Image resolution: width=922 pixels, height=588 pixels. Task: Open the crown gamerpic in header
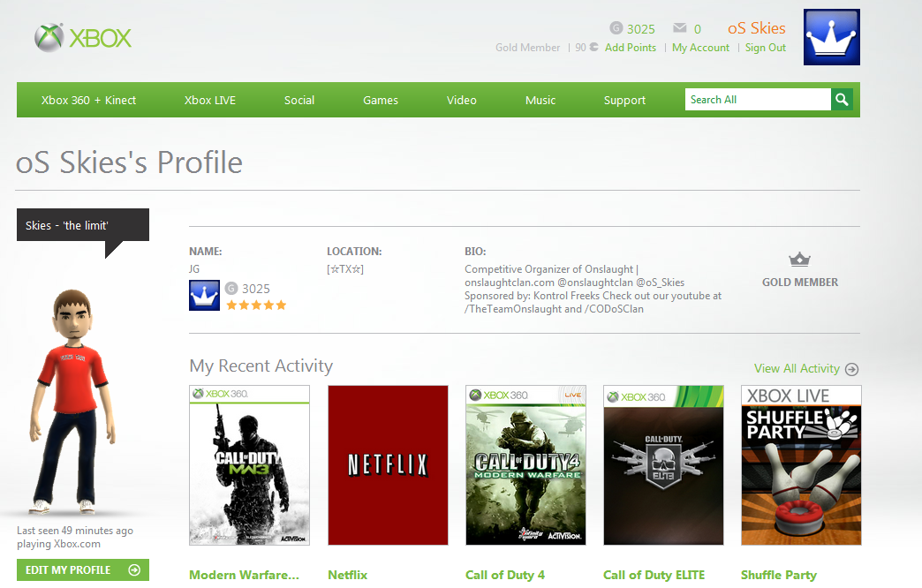tap(831, 37)
